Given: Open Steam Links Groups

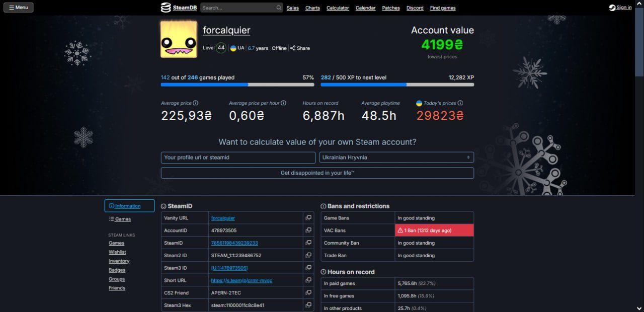Looking at the screenshot, I should (117, 279).
